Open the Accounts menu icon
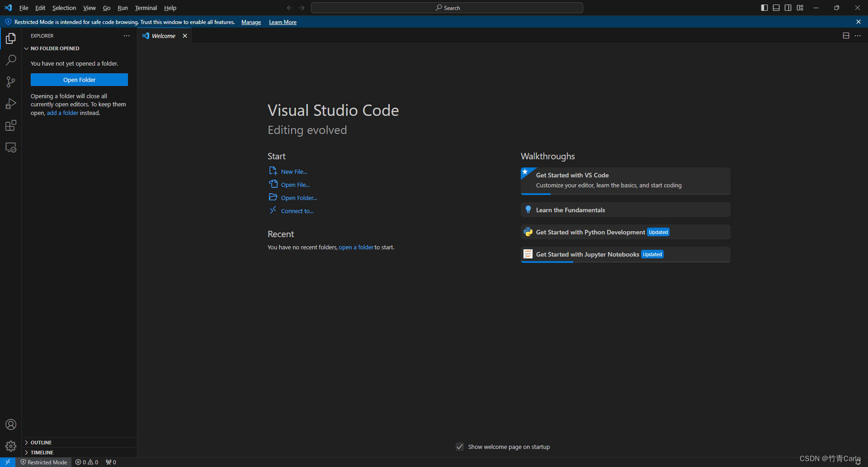The width and height of the screenshot is (868, 467). (x=11, y=424)
